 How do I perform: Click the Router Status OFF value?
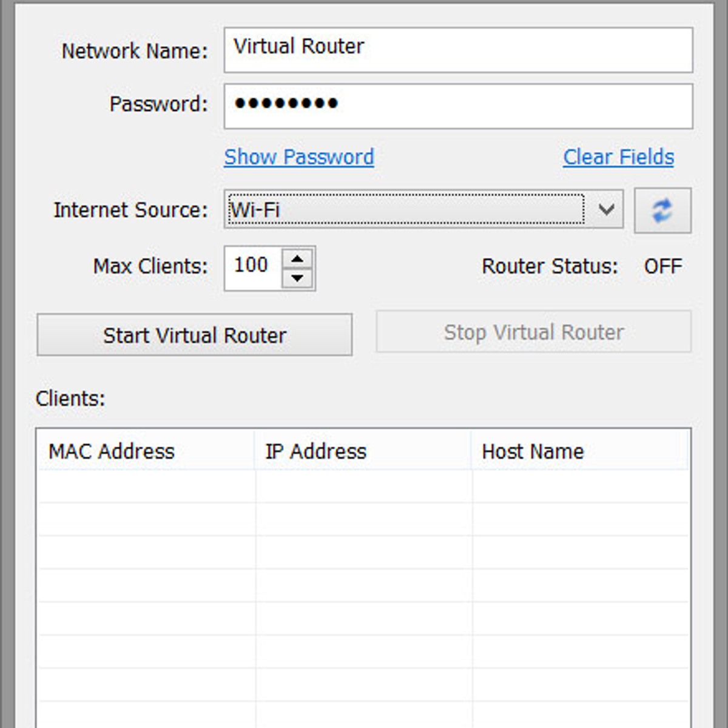tap(663, 266)
